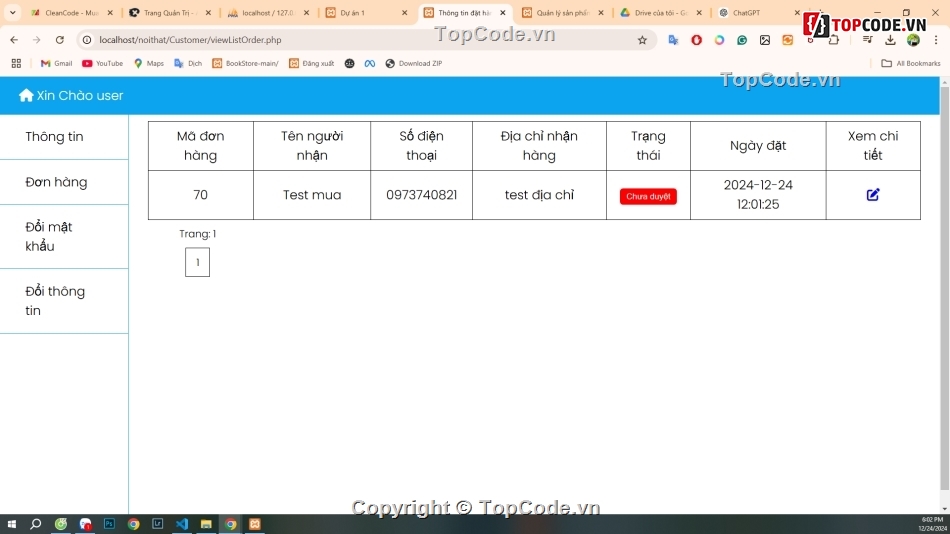Click Ngày đặt column header
The width and height of the screenshot is (950, 534).
click(758, 145)
